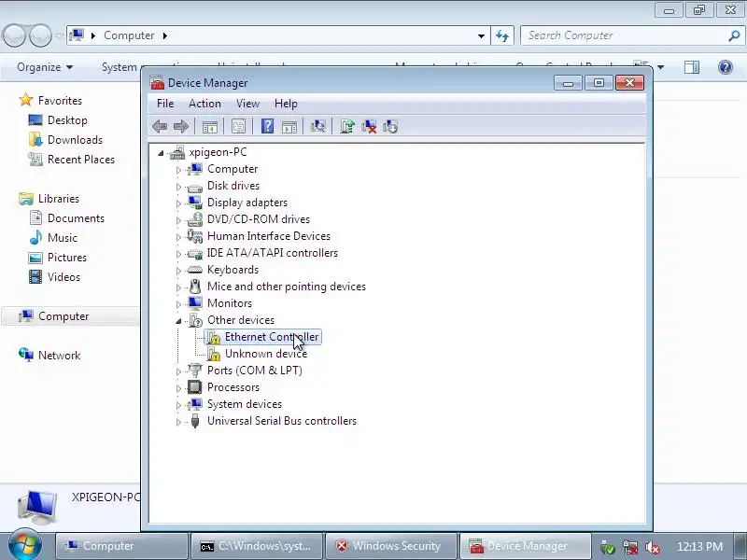Screen dimensions: 747x560
Task: Open Music library in sidebar
Action: click(x=62, y=238)
